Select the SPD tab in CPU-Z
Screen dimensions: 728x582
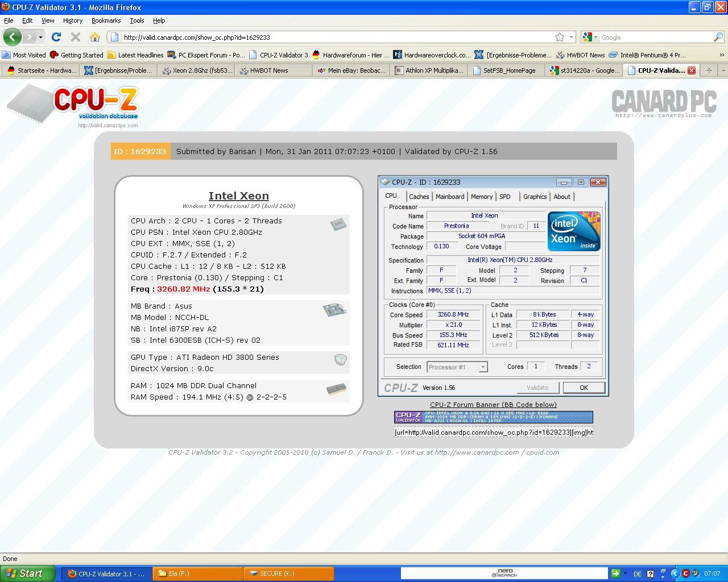pyautogui.click(x=505, y=197)
